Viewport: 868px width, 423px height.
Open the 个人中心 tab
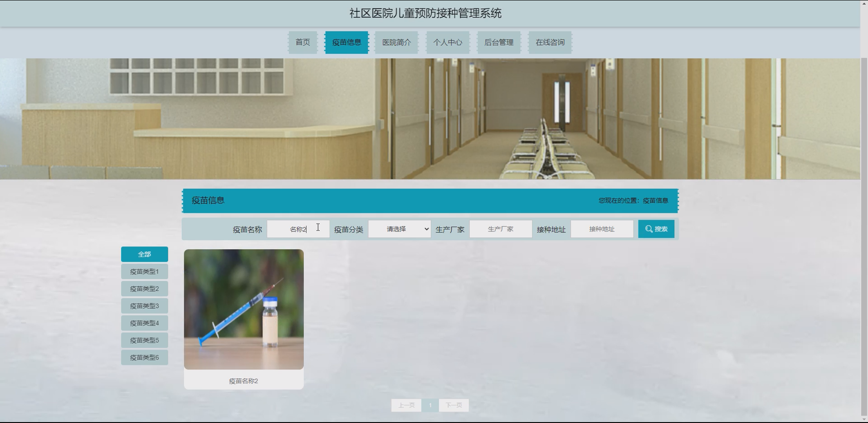(448, 42)
